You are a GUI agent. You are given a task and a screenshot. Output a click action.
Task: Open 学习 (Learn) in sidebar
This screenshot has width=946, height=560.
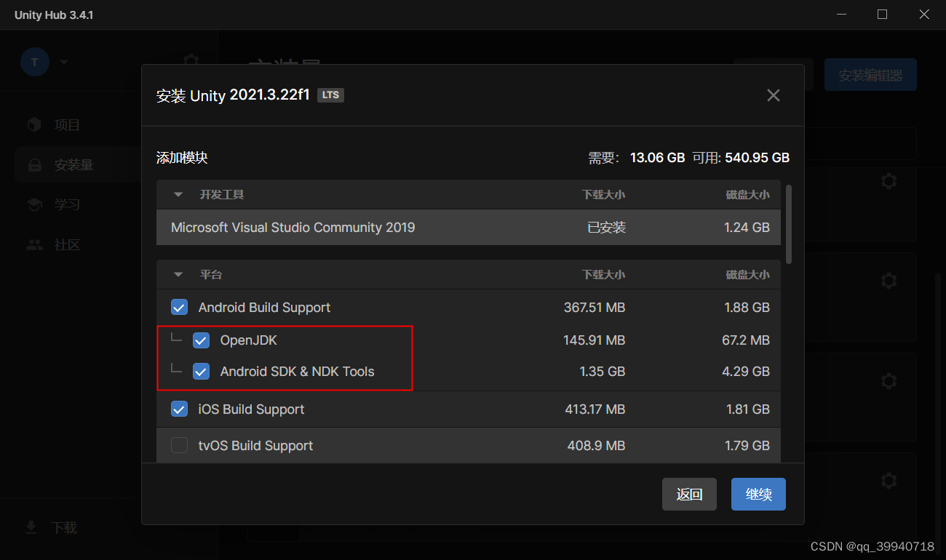tap(68, 205)
